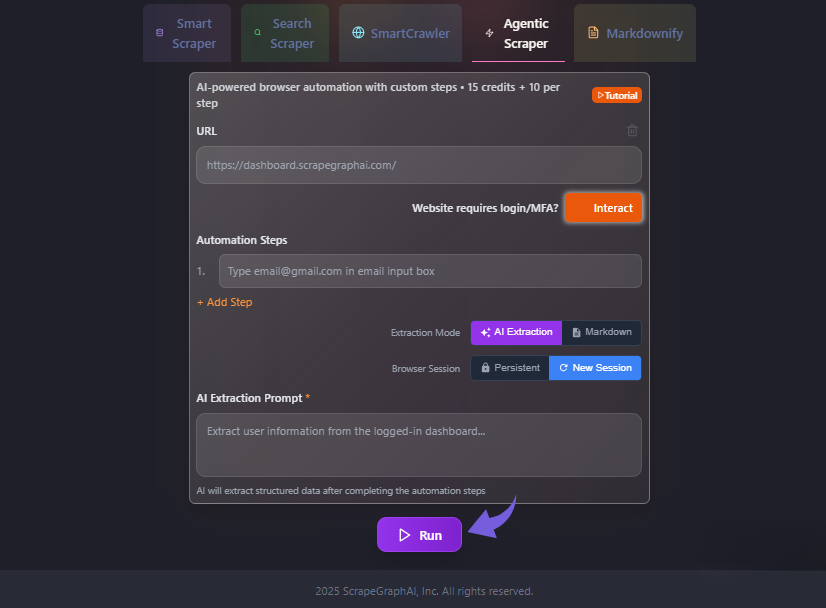Switch to the Markdownify tab
This screenshot has width=826, height=608.
635,33
